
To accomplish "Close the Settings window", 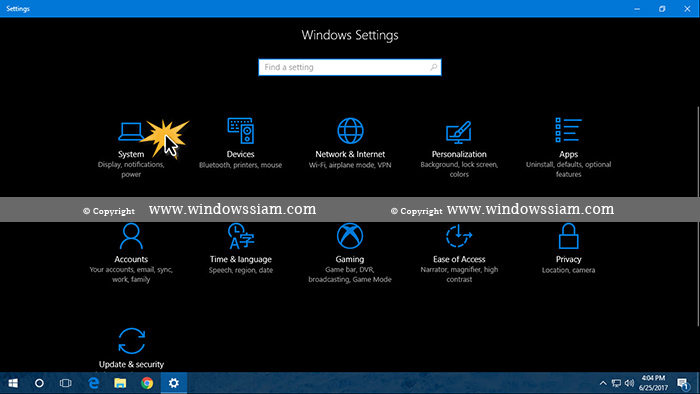I will 688,8.
